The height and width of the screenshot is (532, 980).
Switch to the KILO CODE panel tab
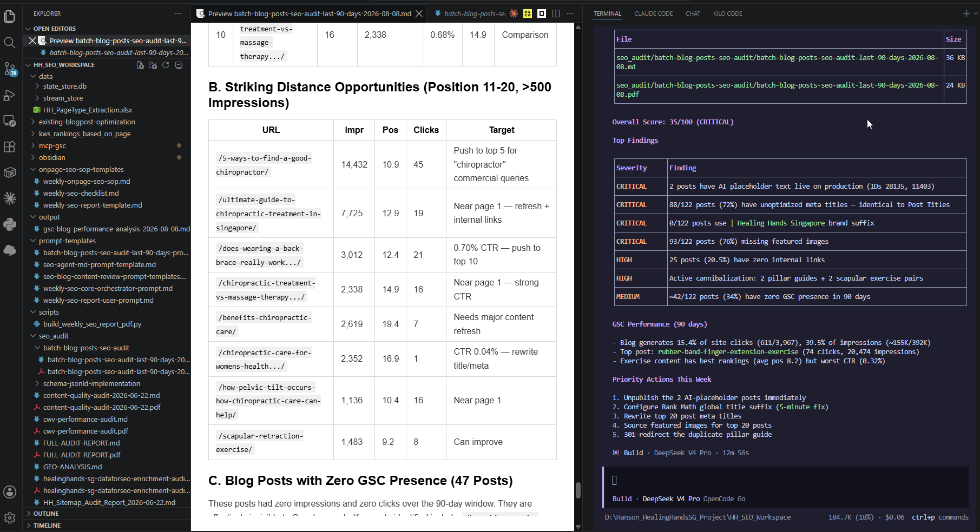coord(728,14)
